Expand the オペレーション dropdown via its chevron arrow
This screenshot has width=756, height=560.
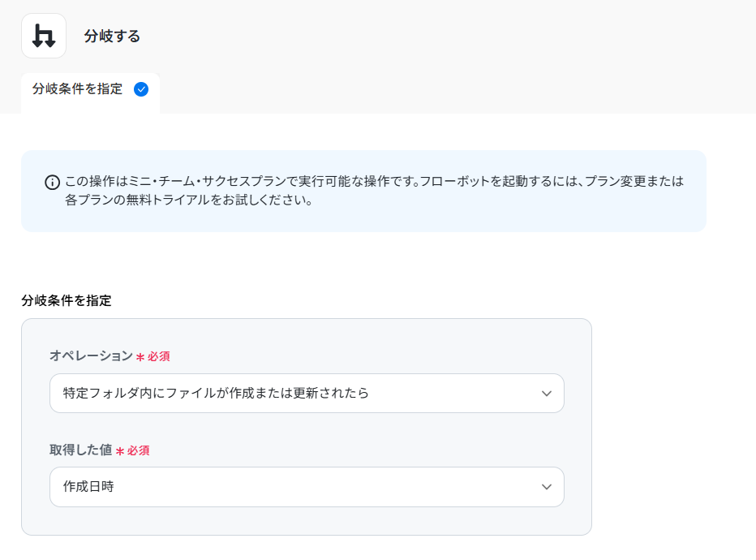pyautogui.click(x=547, y=394)
